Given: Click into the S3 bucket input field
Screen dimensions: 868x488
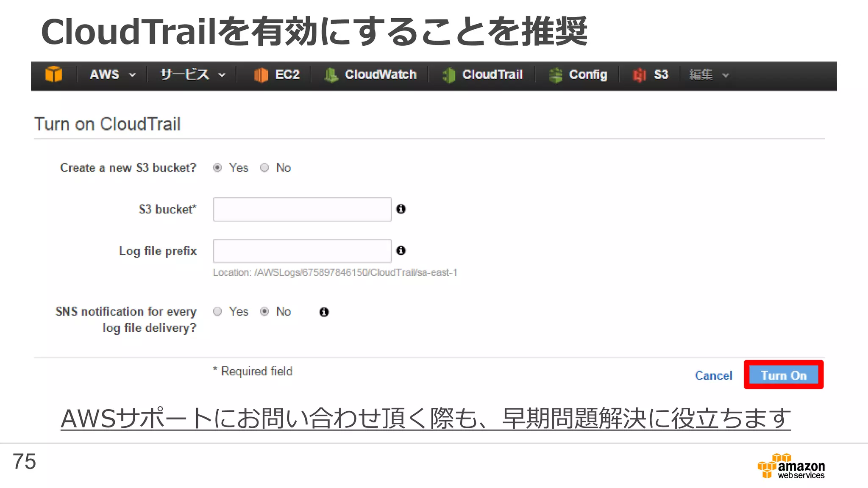Looking at the screenshot, I should pos(302,209).
